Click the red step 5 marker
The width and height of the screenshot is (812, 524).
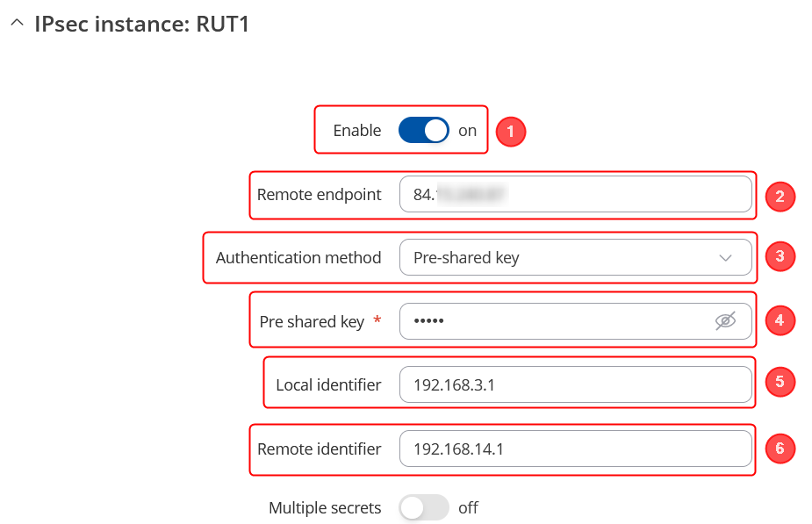[780, 383]
